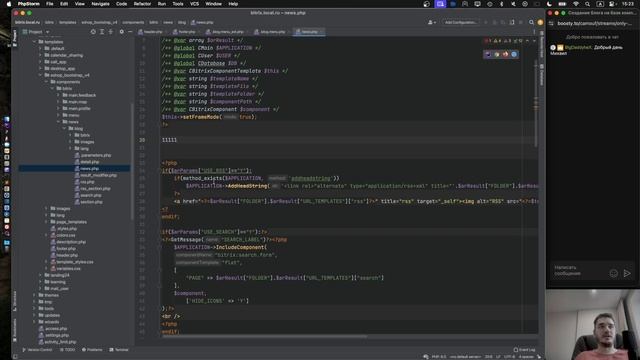Click the expand all icon in Project panel

coord(102,32)
